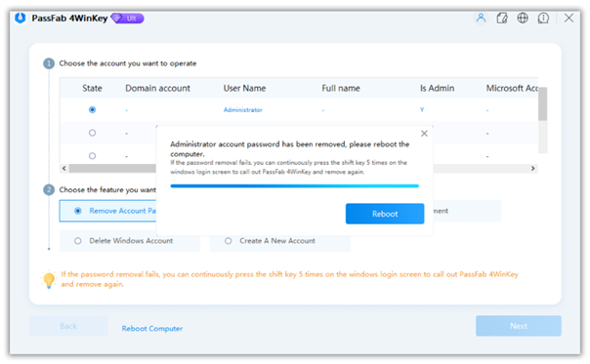Image resolution: width=590 pixels, height=364 pixels.
Task: Click the table's right scroll arrow
Action: click(532, 168)
